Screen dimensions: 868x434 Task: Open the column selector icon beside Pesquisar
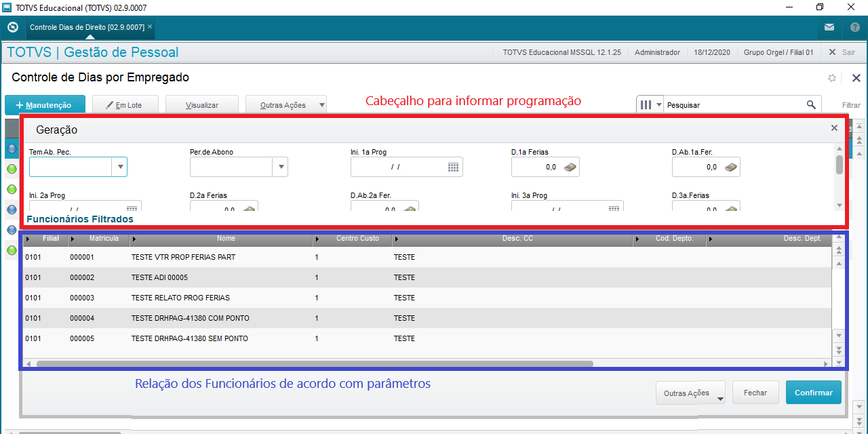pos(650,105)
